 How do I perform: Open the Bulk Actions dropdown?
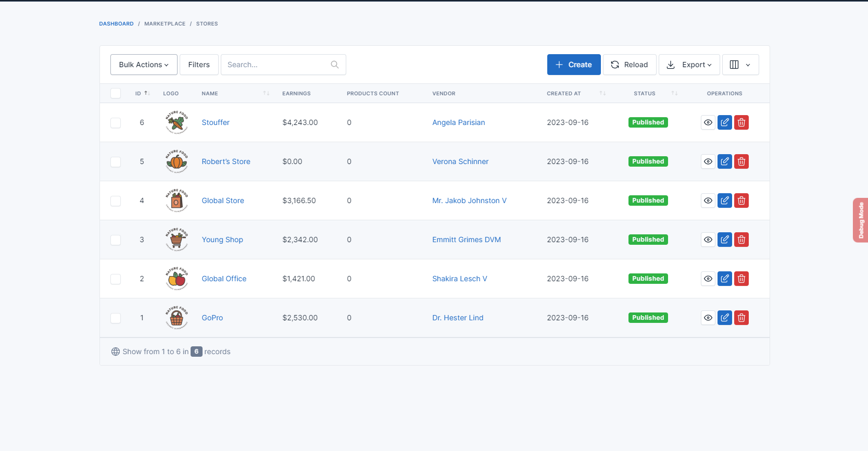[x=144, y=65]
